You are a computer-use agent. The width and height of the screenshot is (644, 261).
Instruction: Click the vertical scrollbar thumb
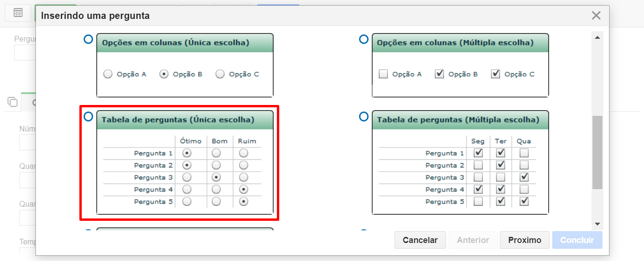point(597,152)
